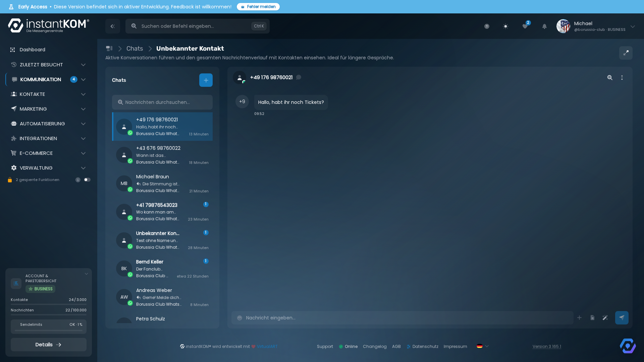Click Chats breadcrumb link

tap(135, 49)
